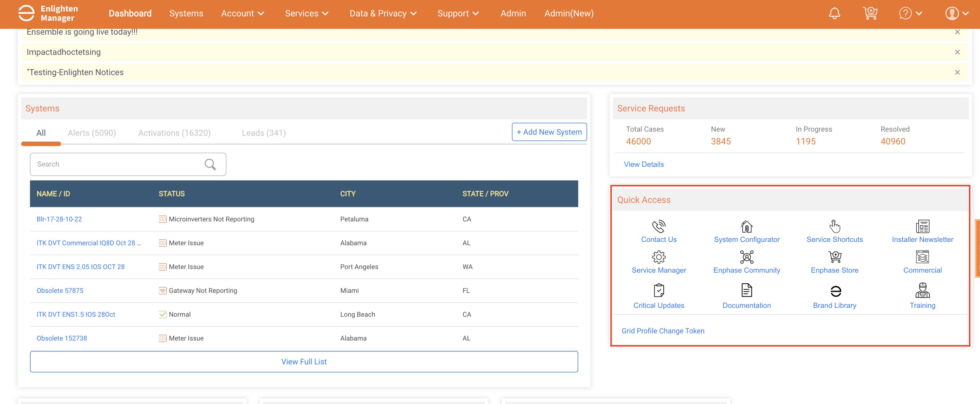Viewport: 980px width, 404px height.
Task: Open the Systems menu item
Action: tap(186, 13)
